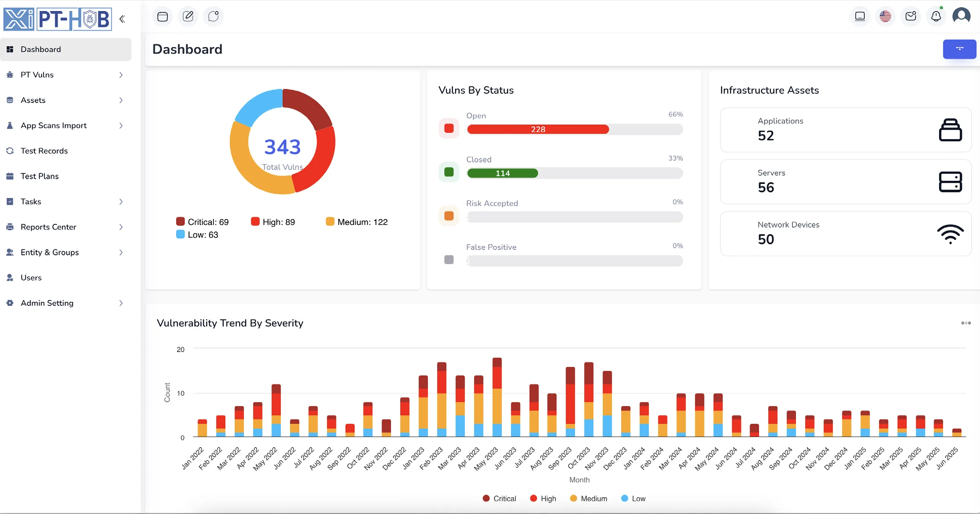Open the calendar icon in top toolbar

(x=162, y=17)
